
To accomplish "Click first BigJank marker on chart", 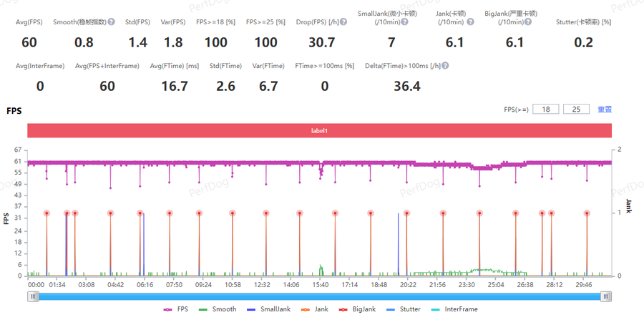I will [x=47, y=213].
